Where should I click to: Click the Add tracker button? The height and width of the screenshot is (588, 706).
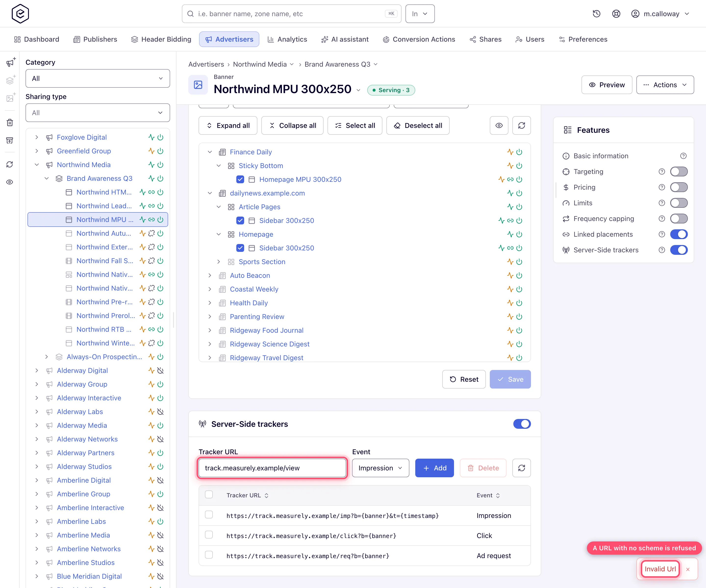pos(434,468)
